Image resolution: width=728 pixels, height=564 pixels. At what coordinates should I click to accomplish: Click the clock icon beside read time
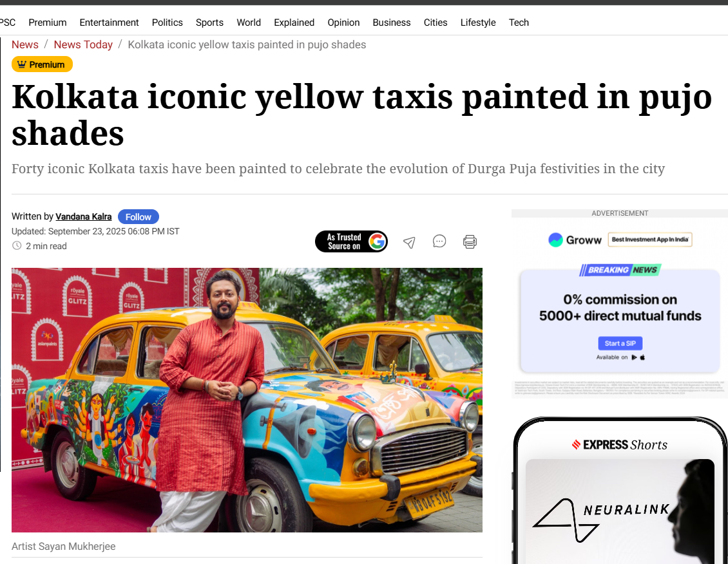tap(17, 246)
